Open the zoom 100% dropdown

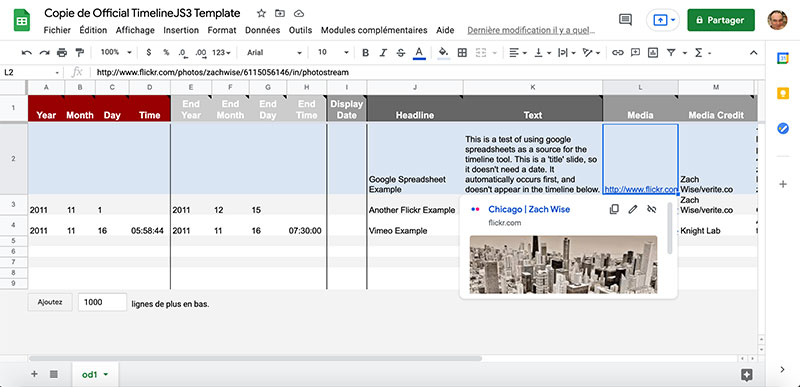click(116, 53)
